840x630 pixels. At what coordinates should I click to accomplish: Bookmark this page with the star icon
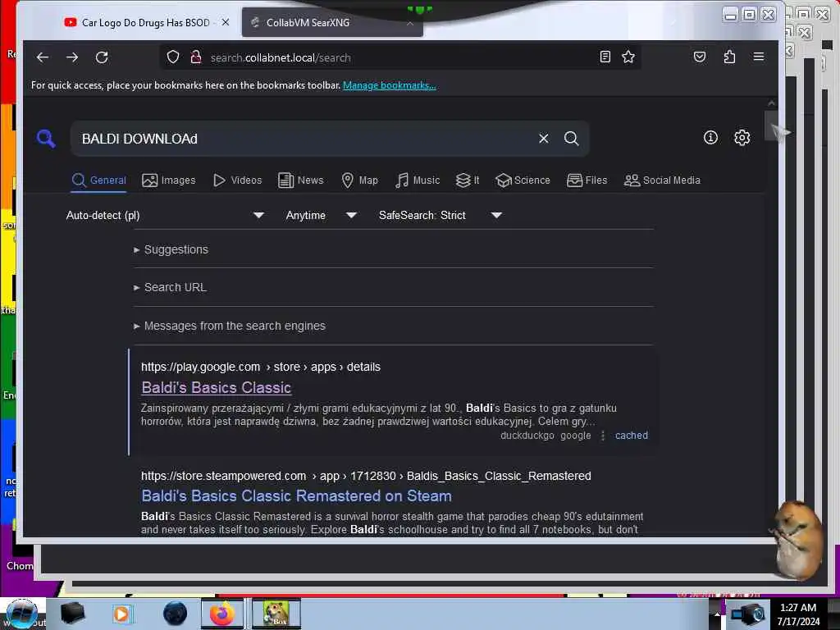tap(628, 57)
